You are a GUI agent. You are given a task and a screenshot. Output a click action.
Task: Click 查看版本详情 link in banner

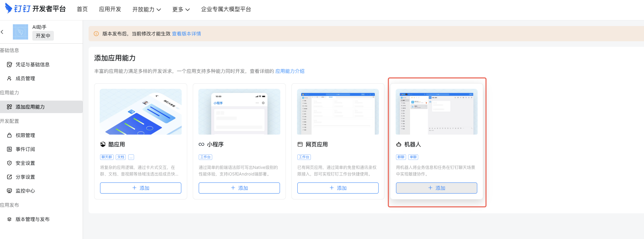click(x=186, y=34)
